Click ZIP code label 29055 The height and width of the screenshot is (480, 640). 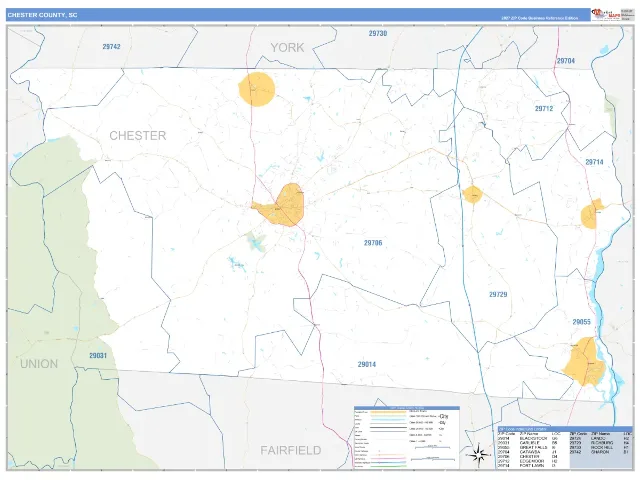(x=582, y=322)
